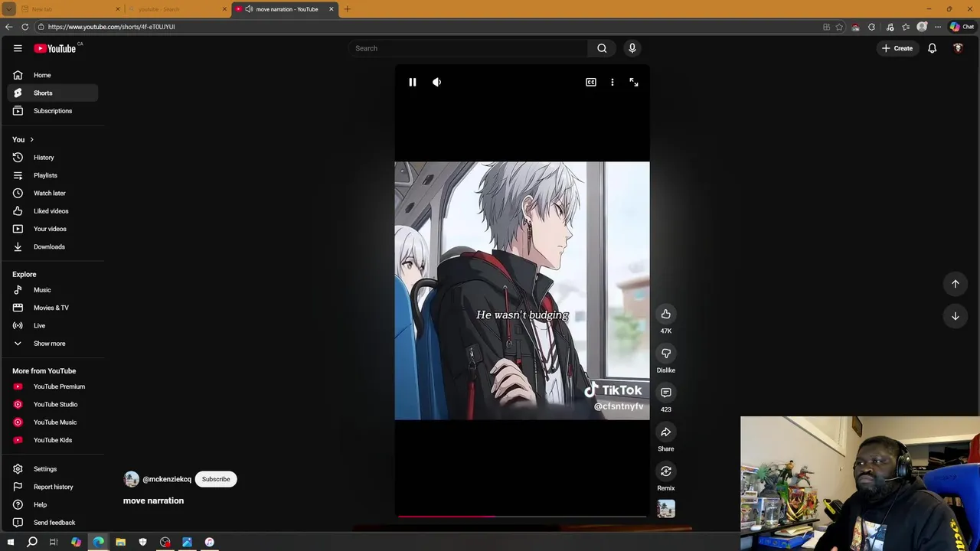
Task: Open the @mckenziekcq channel avatar
Action: tap(132, 479)
